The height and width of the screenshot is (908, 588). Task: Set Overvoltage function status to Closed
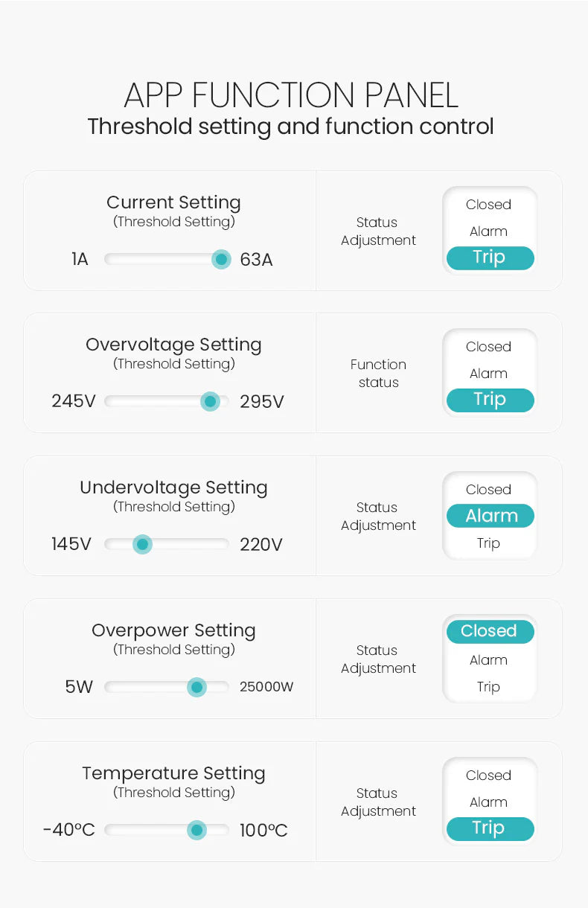tap(489, 347)
